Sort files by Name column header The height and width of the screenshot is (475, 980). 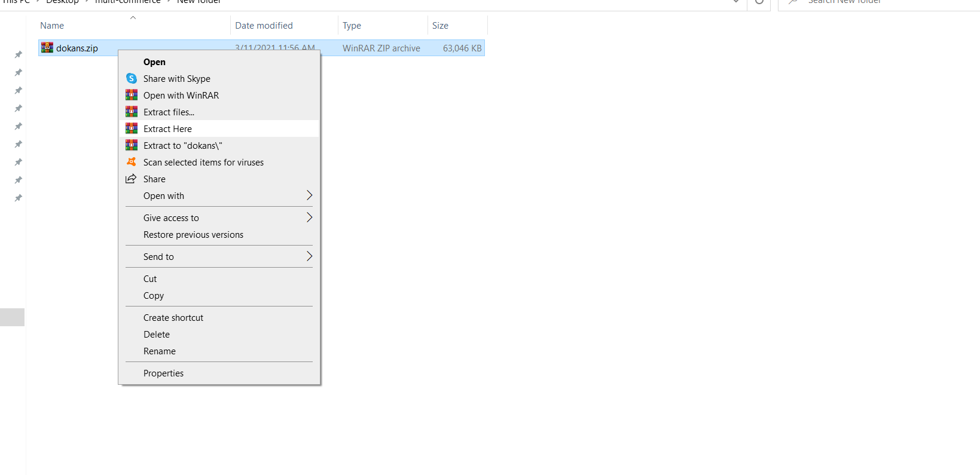pyautogui.click(x=52, y=26)
